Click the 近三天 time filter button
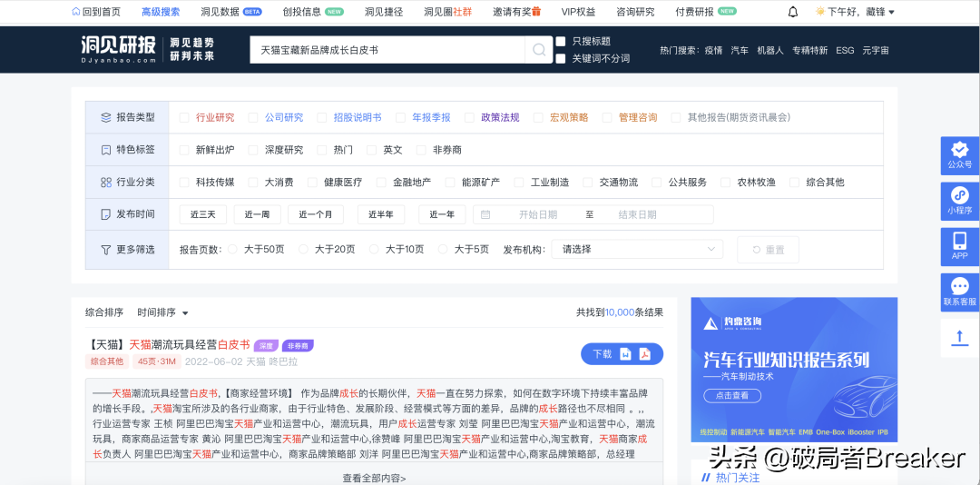The width and height of the screenshot is (980, 485). click(x=202, y=214)
